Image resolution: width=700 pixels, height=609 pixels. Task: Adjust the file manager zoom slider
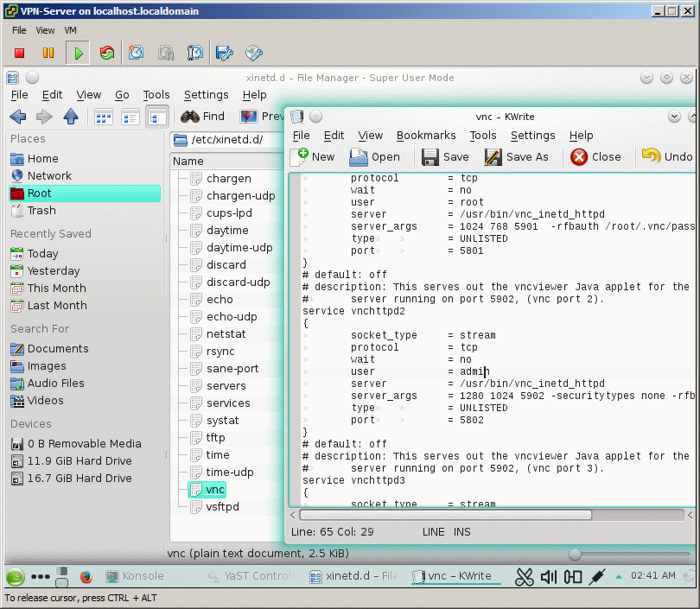click(576, 554)
